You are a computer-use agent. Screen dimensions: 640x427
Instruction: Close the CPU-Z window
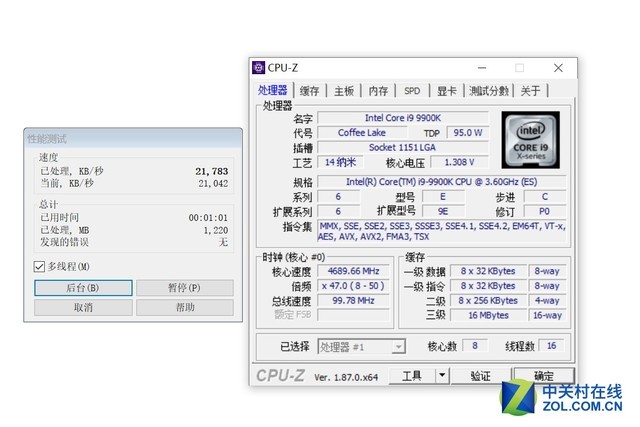[558, 68]
